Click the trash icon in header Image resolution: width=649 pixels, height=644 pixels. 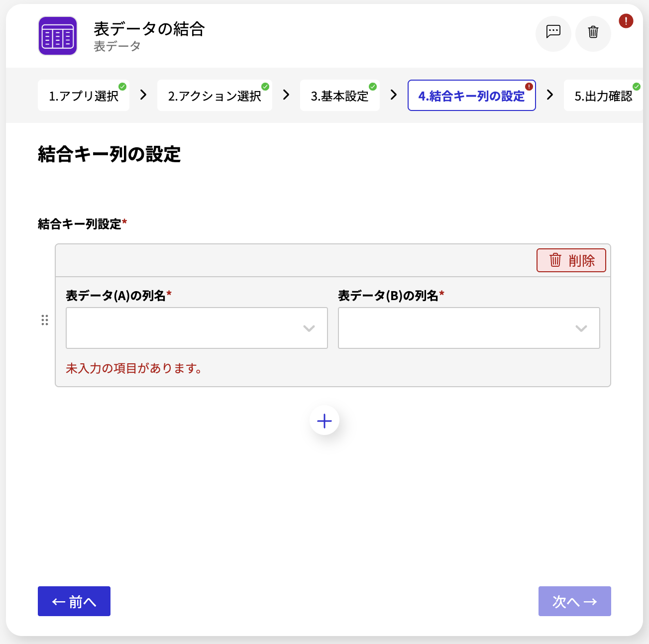[593, 32]
